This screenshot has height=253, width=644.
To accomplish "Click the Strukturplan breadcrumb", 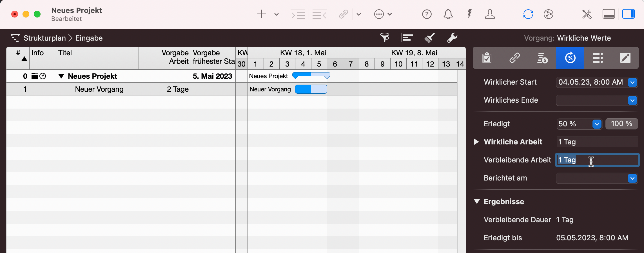I will pos(44,38).
